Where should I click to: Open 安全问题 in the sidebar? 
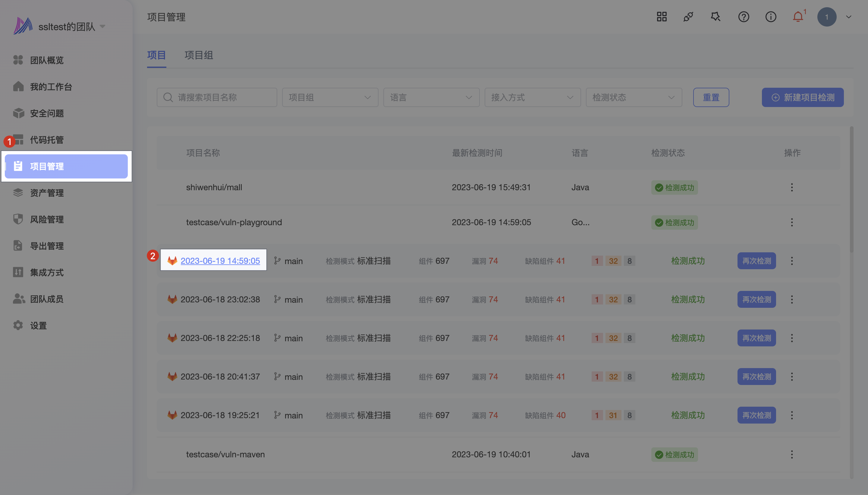[x=46, y=113]
